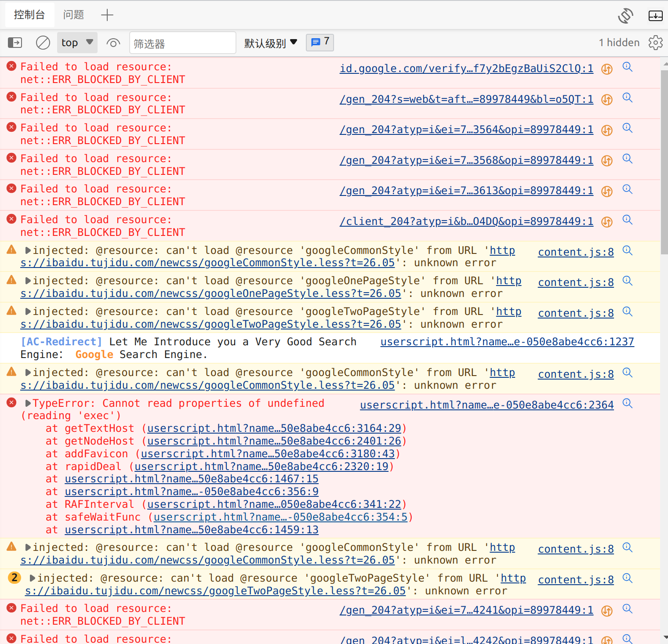Open the 默认级别 log level dropdown
Screen dimensions: 668x644
click(270, 43)
